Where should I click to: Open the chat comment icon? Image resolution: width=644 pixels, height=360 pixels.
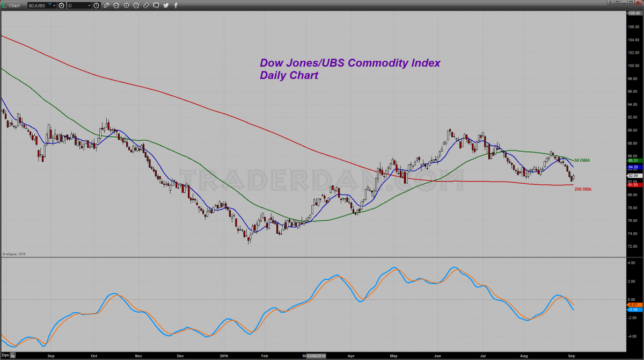(x=156, y=5)
